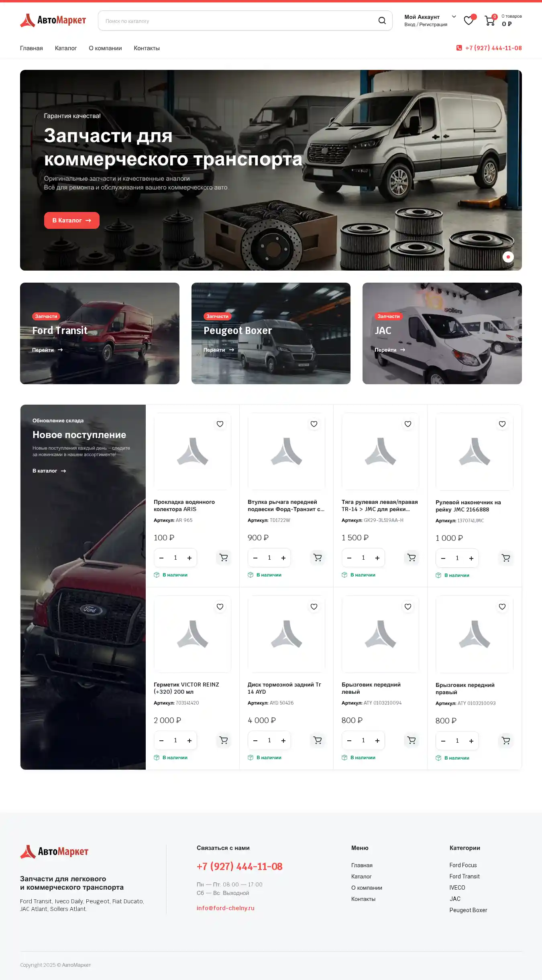Viewport: 542px width, 980px height.
Task: Add Рулевой наконечник JMC to cart
Action: coord(506,558)
